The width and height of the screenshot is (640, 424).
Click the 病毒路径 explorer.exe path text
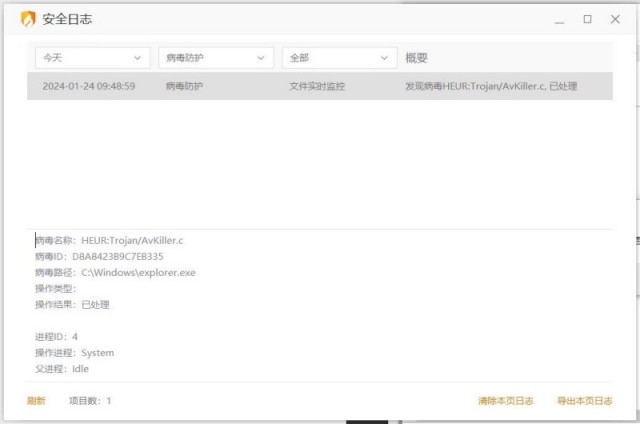(138, 272)
